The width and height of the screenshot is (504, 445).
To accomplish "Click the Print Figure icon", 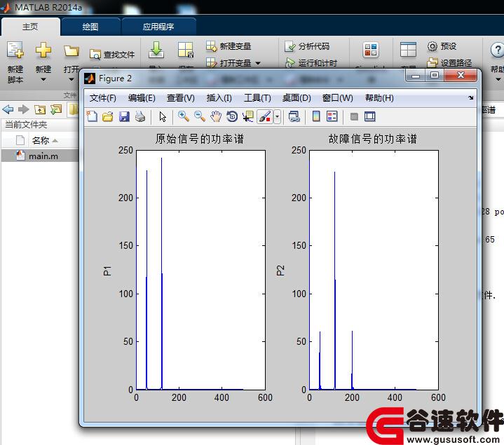I will point(140,116).
